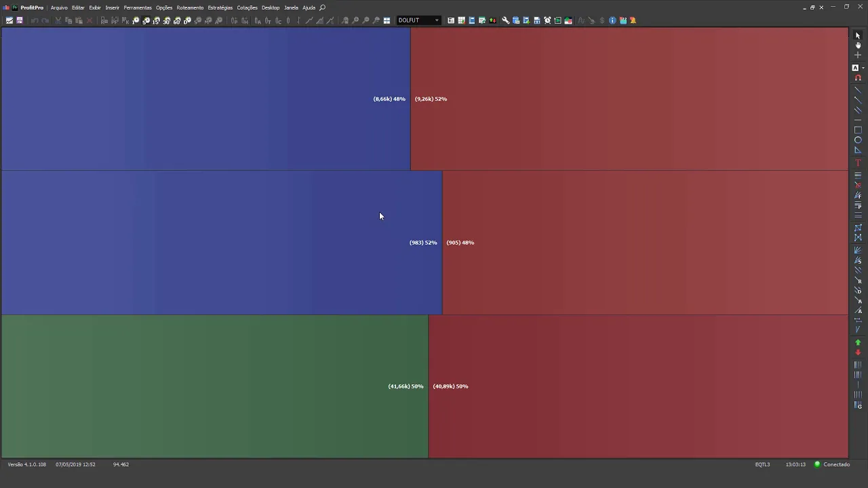Click the Conectado status indicator
The image size is (868, 488).
coord(832,464)
